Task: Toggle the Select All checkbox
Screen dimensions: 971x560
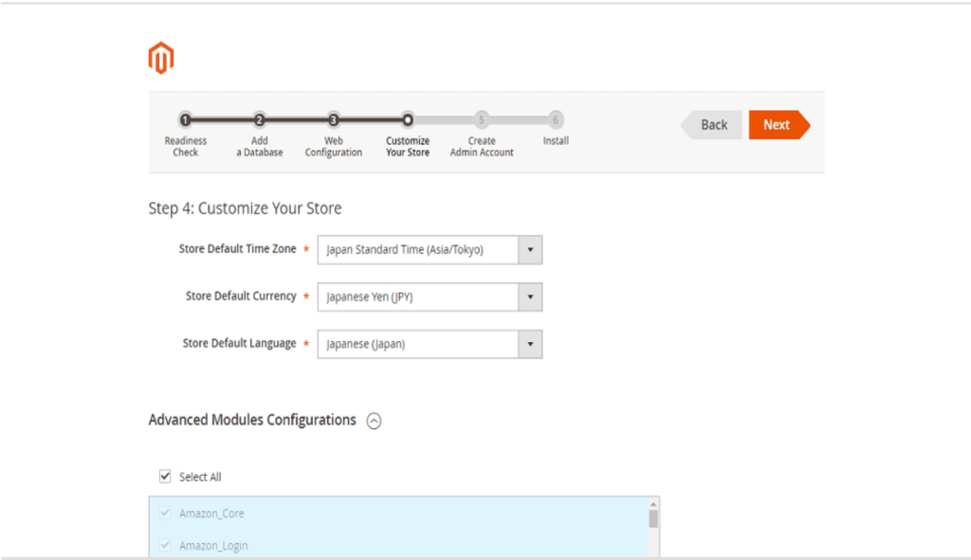Action: click(166, 477)
